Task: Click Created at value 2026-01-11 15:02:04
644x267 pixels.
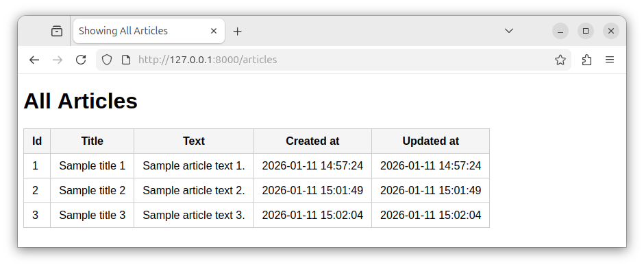Action: point(312,215)
